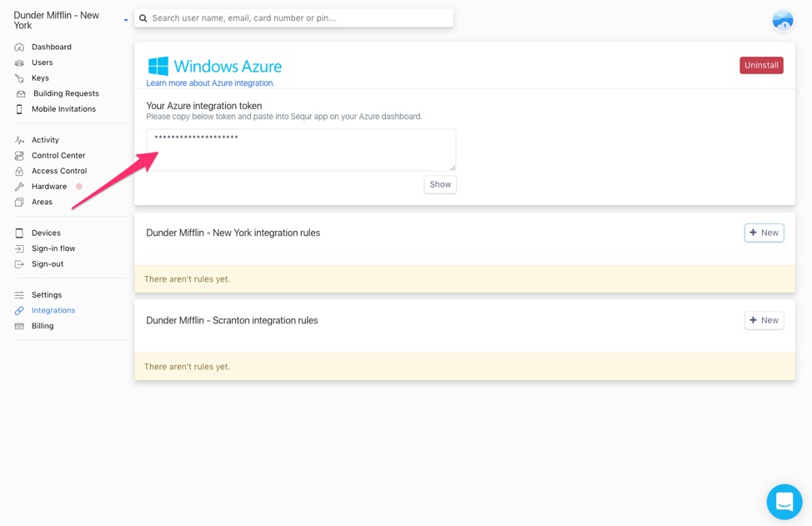Add New rule for Scranton integration
Screen dimensions: 812x526
pyautogui.click(x=764, y=320)
